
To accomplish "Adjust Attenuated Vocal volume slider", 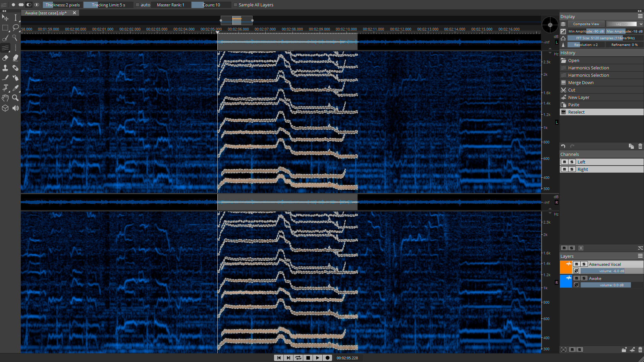I will click(611, 271).
